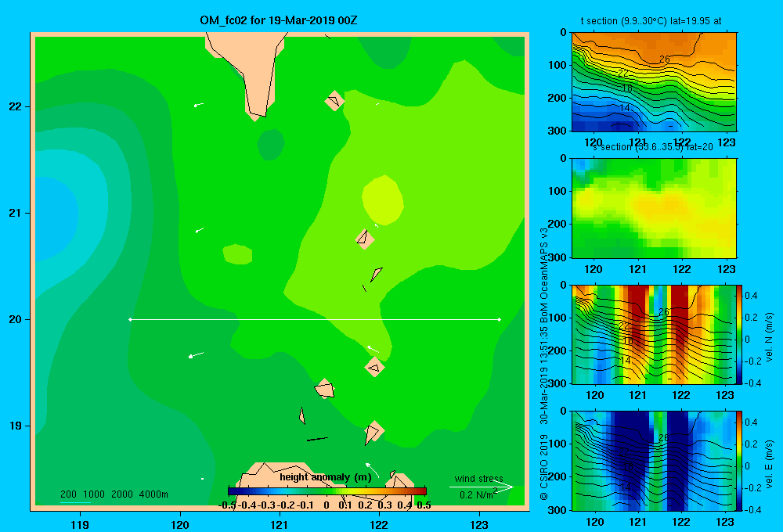This screenshot has height=532, width=783.
Task: Open the northward velocity section plot
Action: click(654, 334)
